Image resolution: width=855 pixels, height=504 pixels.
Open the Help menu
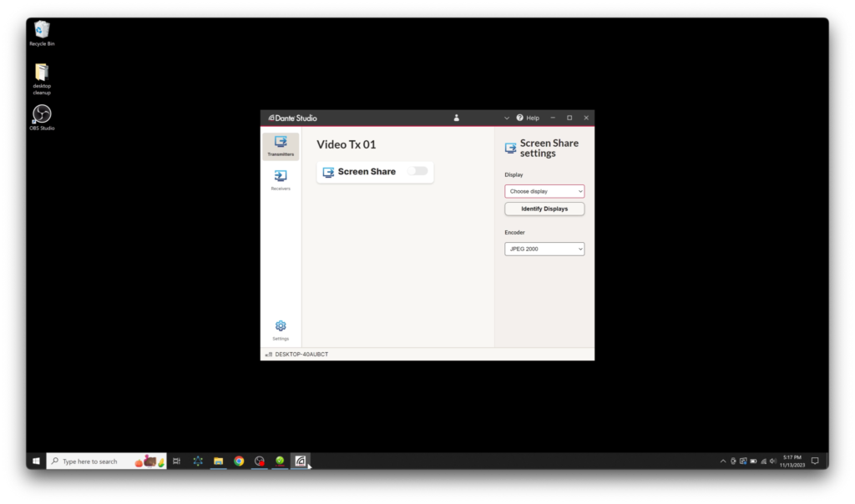pyautogui.click(x=528, y=118)
